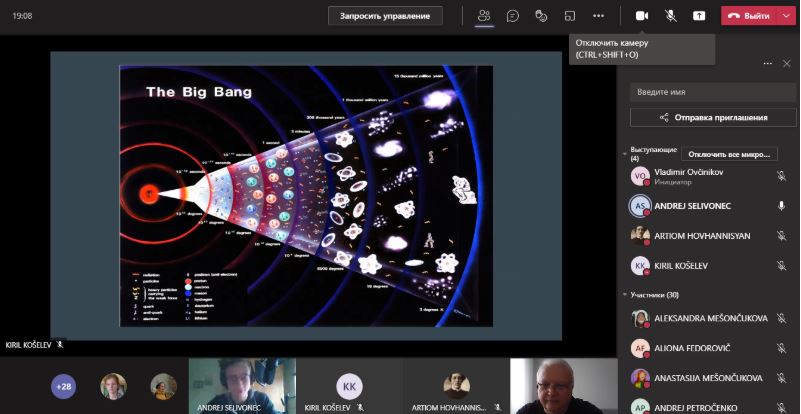Open the more actions ellipsis in toolbar
Viewport: 801px width, 414px height.
(x=598, y=16)
